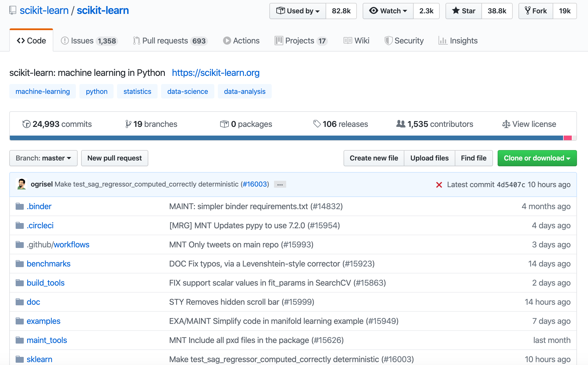Screen dimensions: 588x365
Task: Open the Actions tab
Action: point(241,41)
